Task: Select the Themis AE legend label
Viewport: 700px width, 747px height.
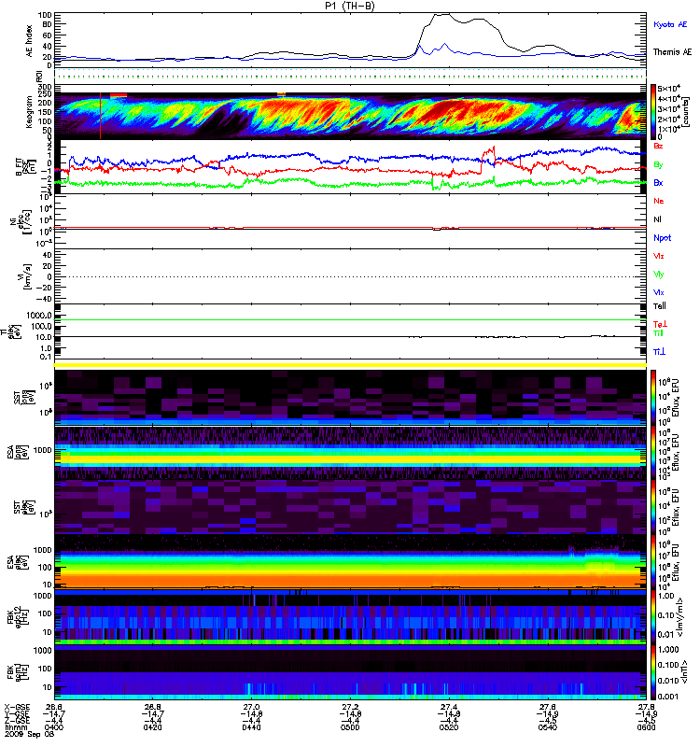Action: click(672, 52)
